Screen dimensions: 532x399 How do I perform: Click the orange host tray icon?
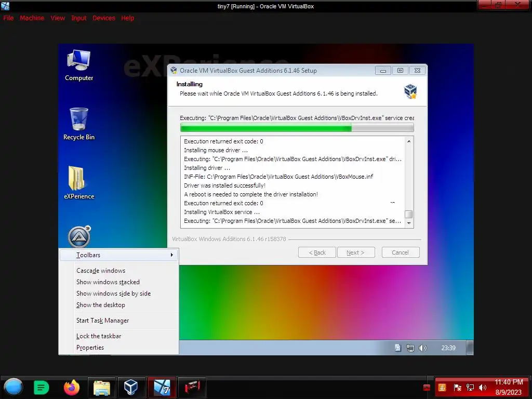pos(442,388)
